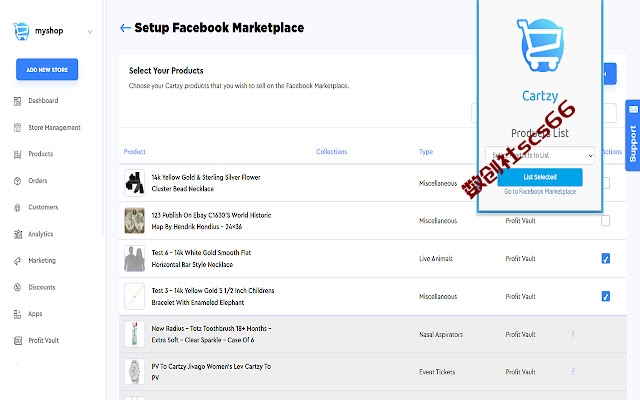
Task: Click the Event Tickets type cell
Action: click(x=437, y=372)
